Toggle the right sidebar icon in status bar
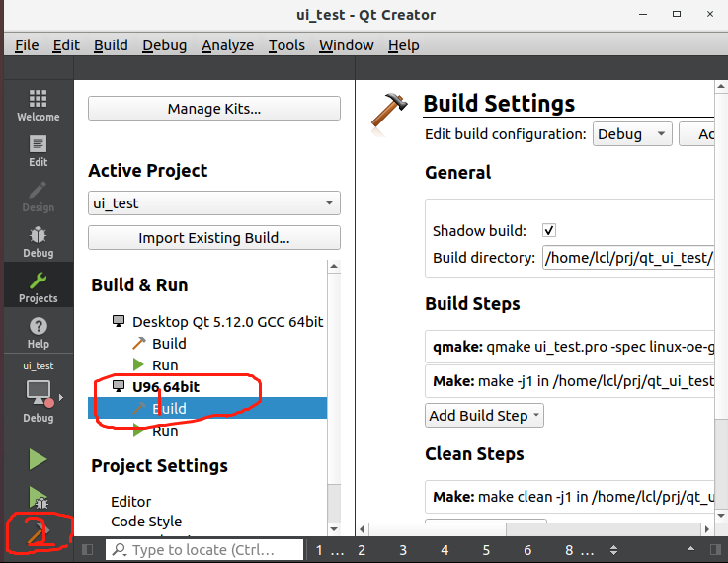728x563 pixels. point(716,549)
